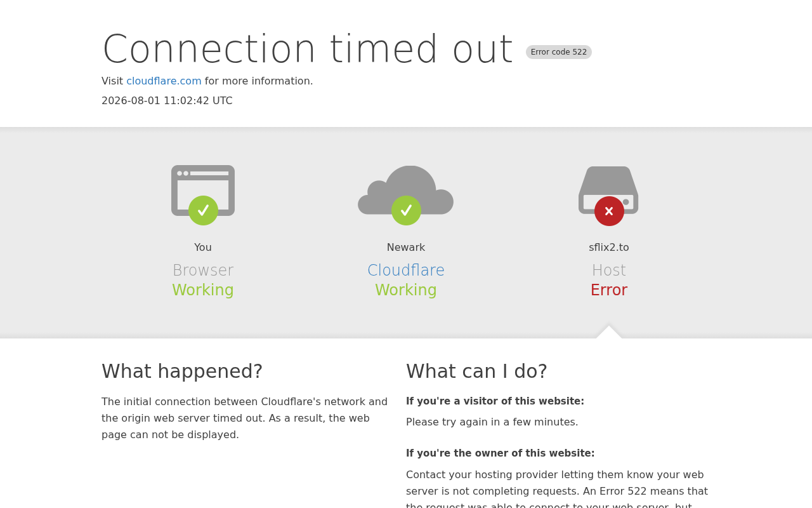Click the UTC timestamp text

(x=167, y=101)
